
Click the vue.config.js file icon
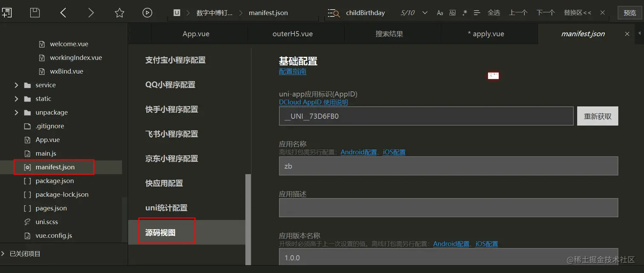(x=28, y=236)
